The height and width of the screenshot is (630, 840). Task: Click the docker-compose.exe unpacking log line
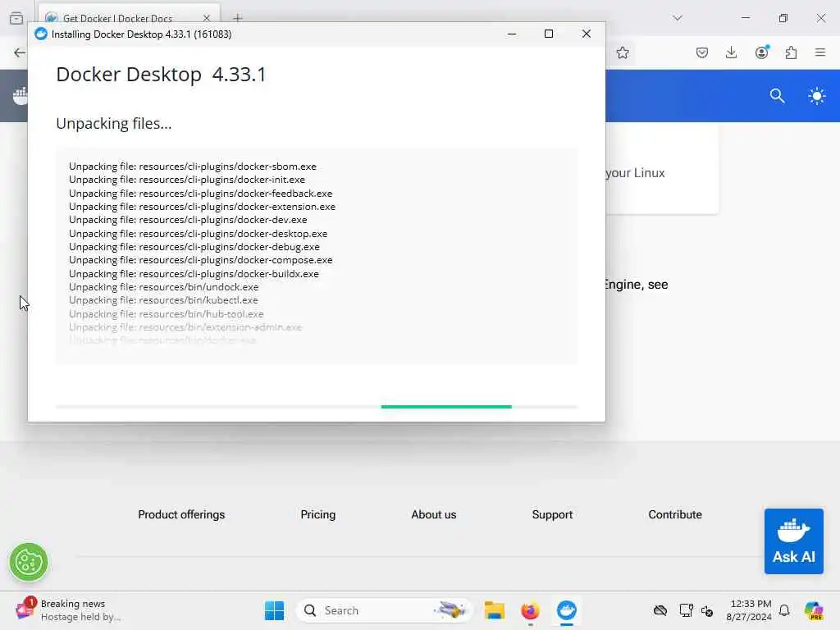[200, 260]
